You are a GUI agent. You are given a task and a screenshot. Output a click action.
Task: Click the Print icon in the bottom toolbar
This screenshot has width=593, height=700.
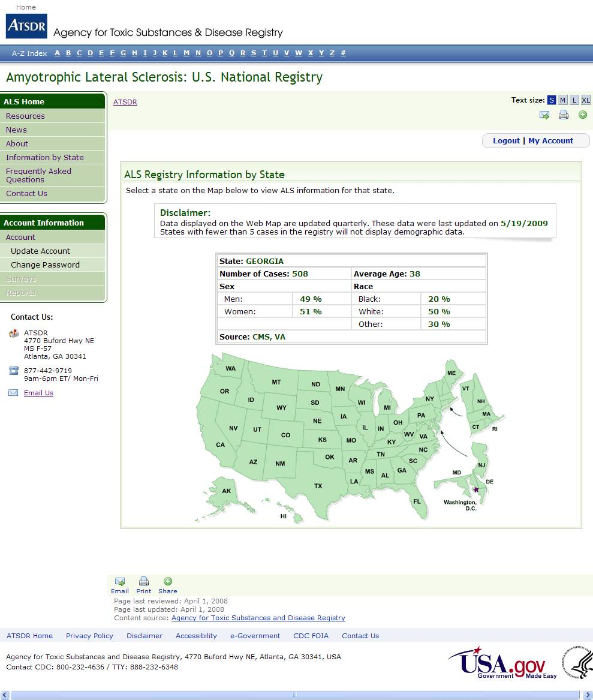click(144, 581)
